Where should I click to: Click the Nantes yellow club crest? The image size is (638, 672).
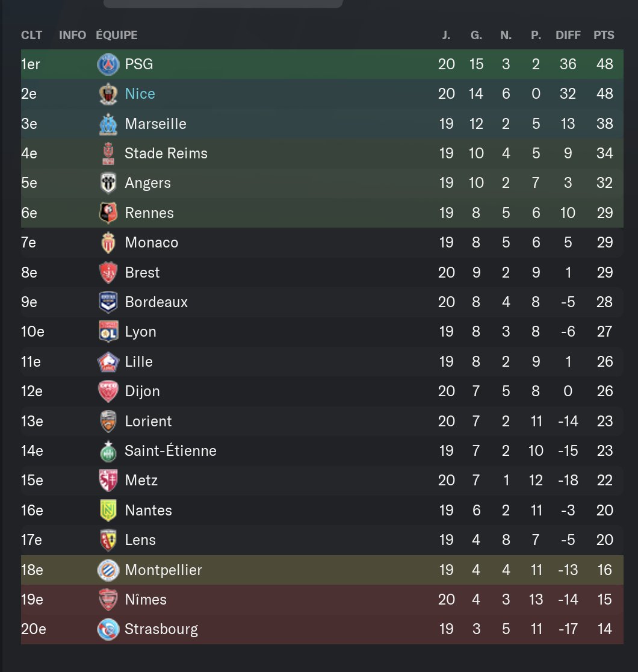(x=108, y=511)
